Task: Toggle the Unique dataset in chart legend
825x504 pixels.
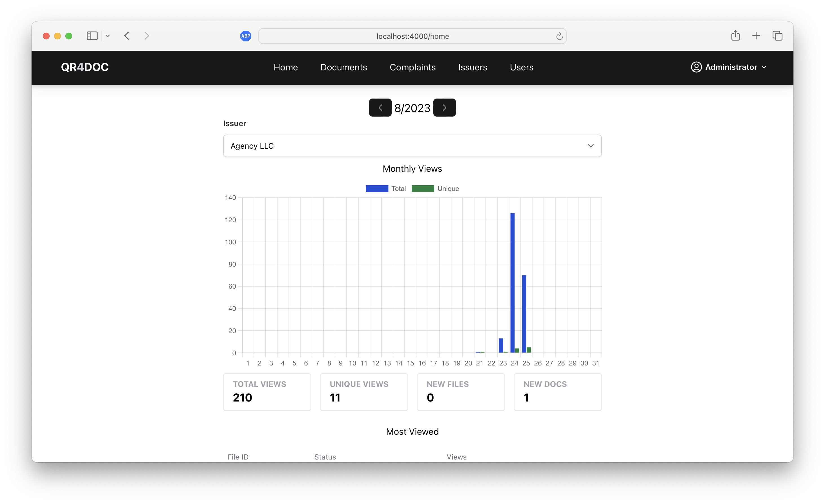Action: [435, 188]
